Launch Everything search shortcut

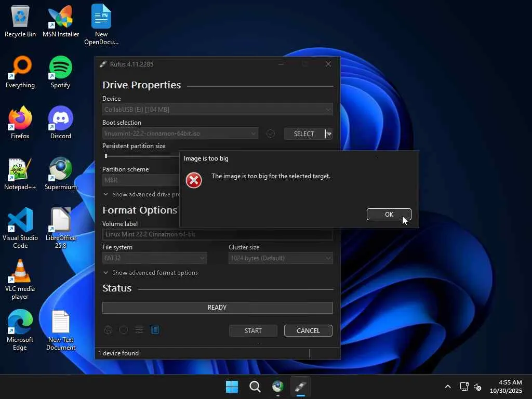click(x=20, y=72)
